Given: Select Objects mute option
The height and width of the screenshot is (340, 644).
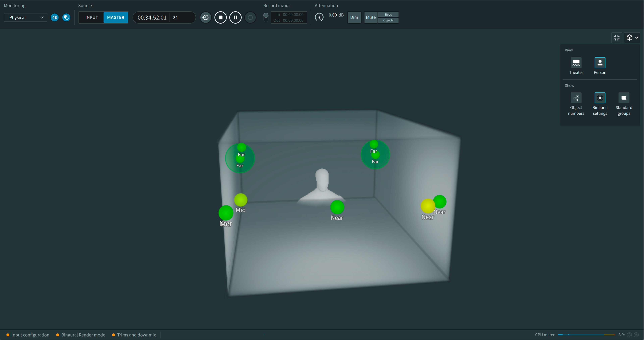Looking at the screenshot, I should click(x=388, y=20).
